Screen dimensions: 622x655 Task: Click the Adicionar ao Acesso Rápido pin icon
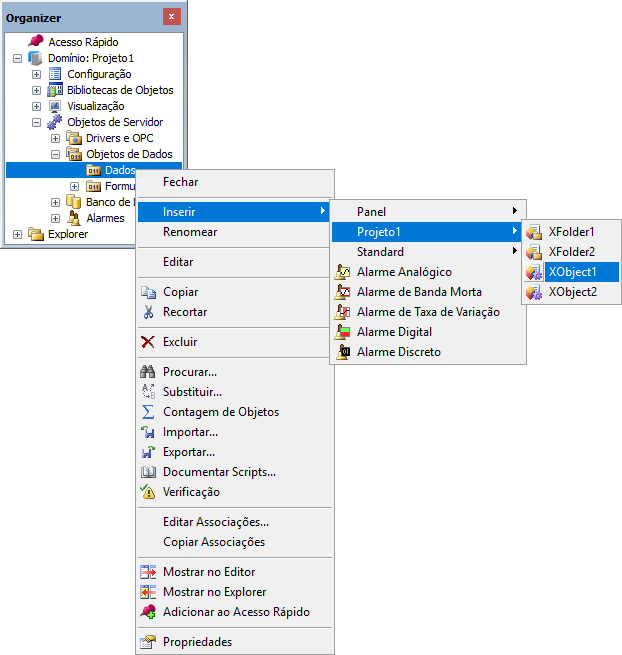pyautogui.click(x=148, y=612)
